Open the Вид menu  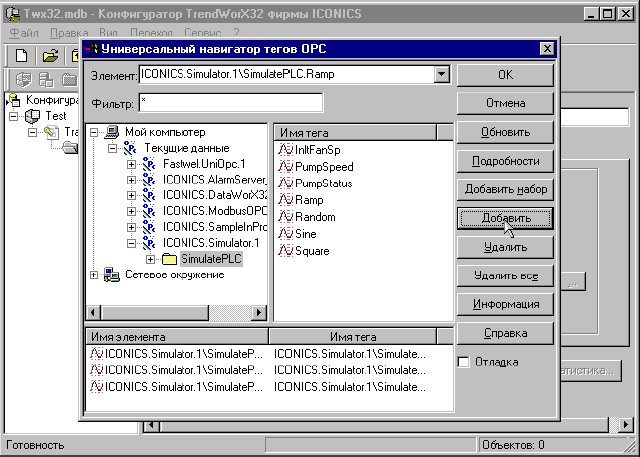108,33
